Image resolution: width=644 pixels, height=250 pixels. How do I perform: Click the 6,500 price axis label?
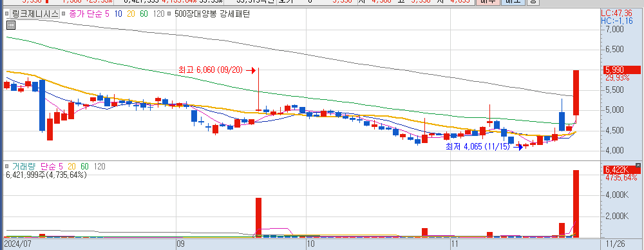(x=614, y=50)
